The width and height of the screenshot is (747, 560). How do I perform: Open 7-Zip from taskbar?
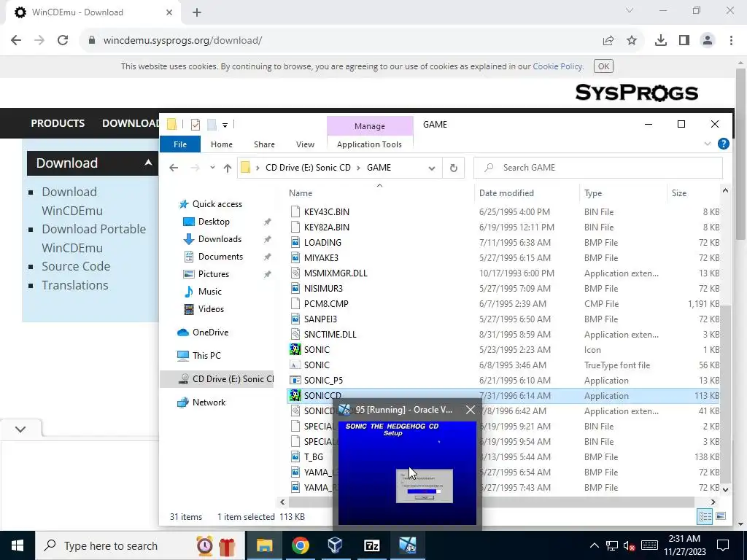coord(371,545)
